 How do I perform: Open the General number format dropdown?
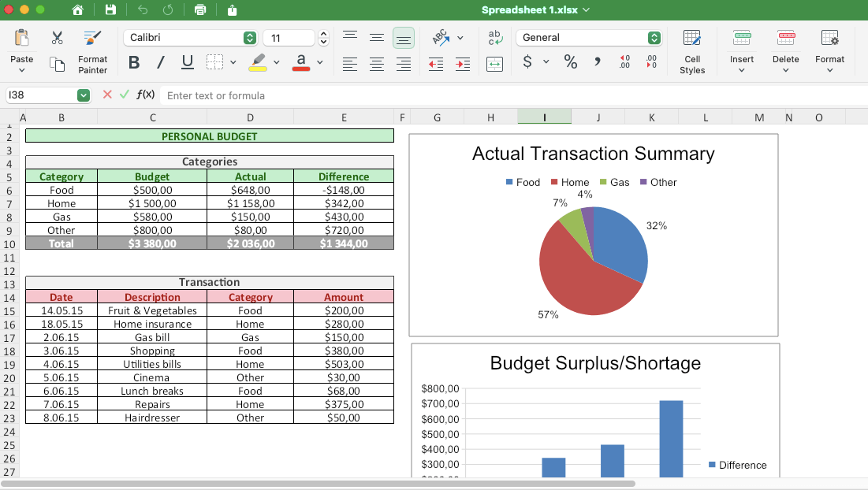(x=654, y=36)
